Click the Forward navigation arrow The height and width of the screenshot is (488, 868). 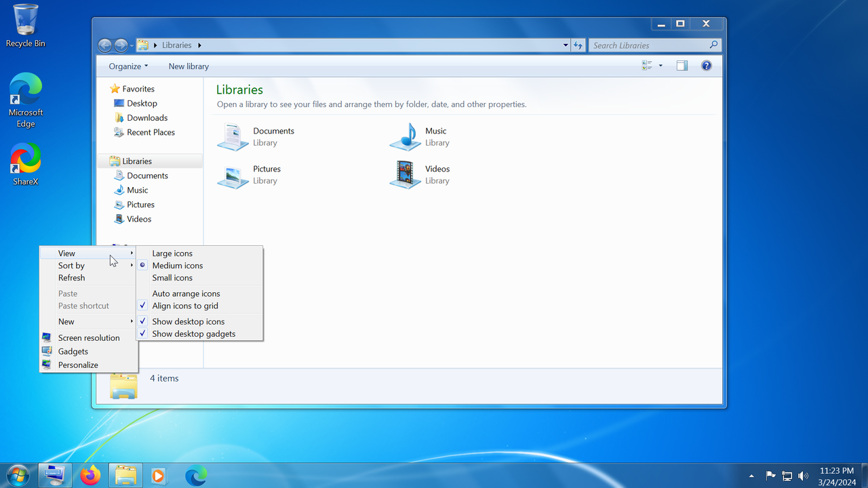[121, 45]
